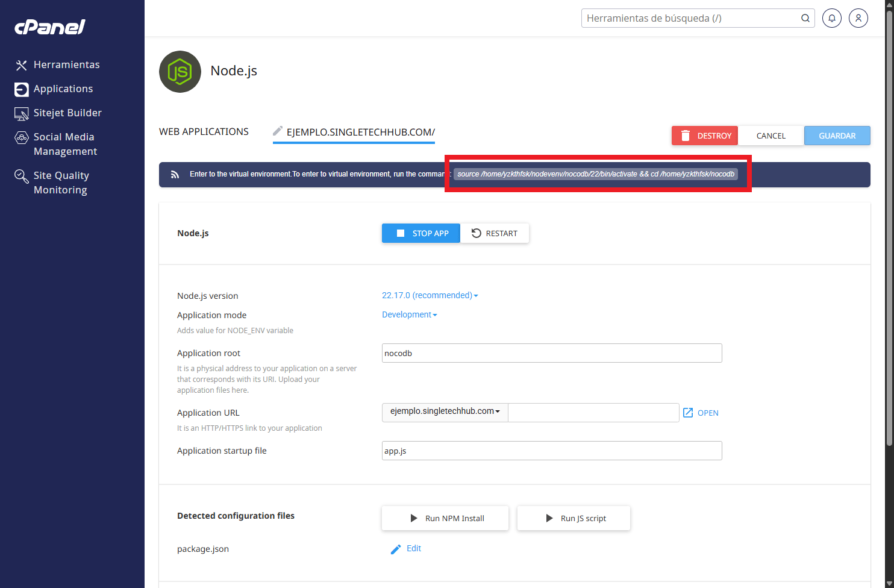Open the ejemplo.singletechhub.com domain dropdown
Viewport: 894px width, 588px height.
tap(445, 411)
